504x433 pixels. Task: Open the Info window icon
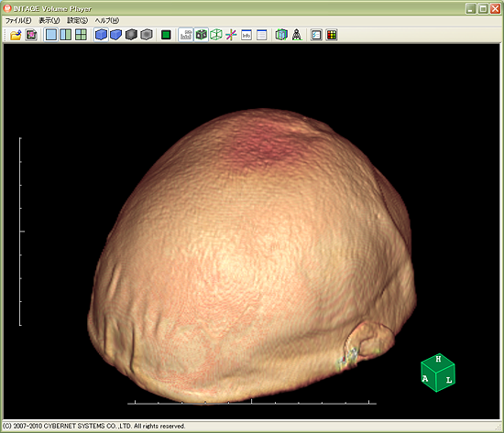[x=247, y=35]
